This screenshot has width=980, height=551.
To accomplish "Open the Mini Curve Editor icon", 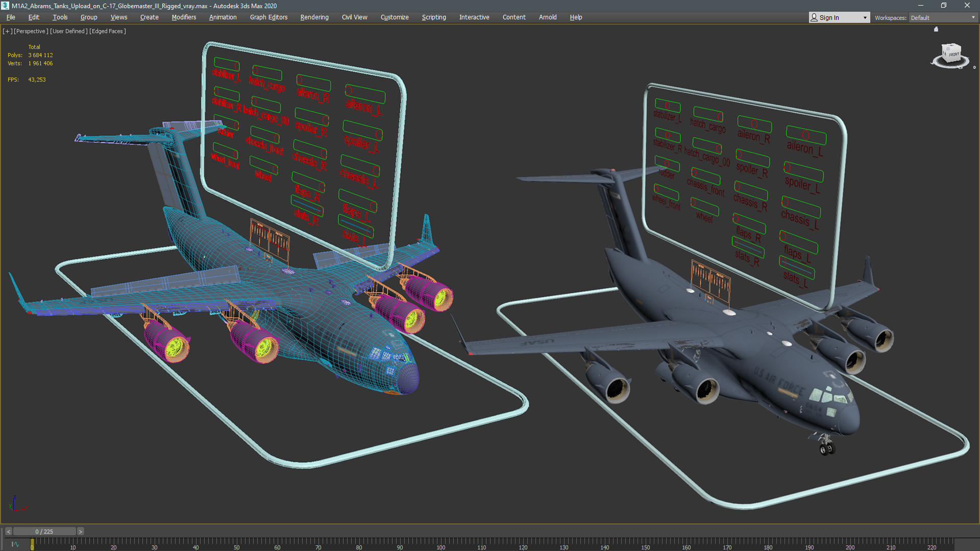I will [x=15, y=544].
